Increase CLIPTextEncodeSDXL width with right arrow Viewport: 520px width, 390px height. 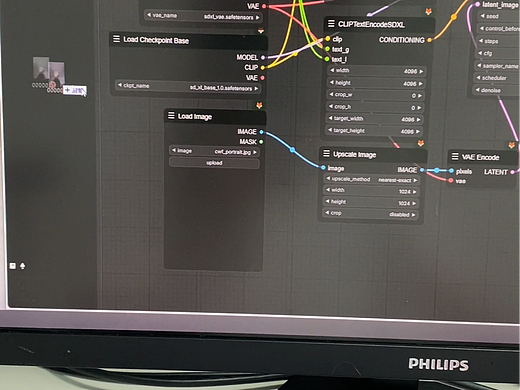[x=421, y=72]
